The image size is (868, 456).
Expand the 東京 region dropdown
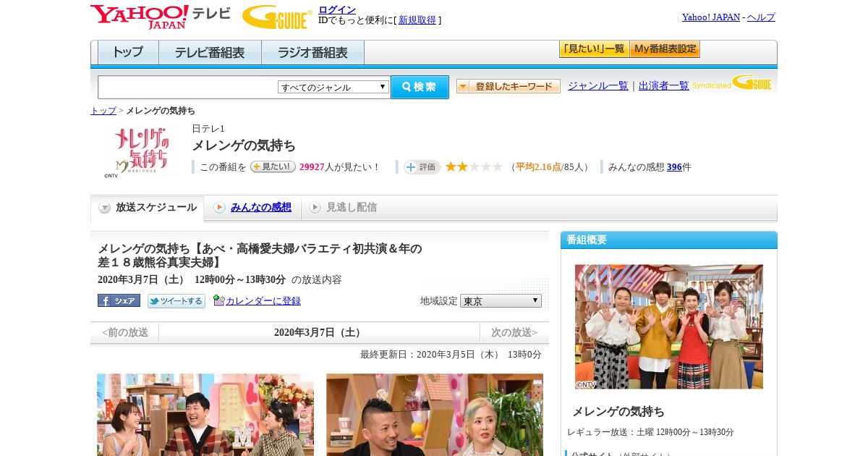501,300
